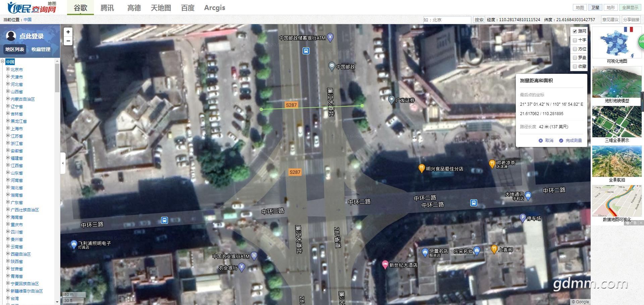Enable the 方位 checkbox
The width and height of the screenshot is (644, 305).
click(x=575, y=49)
